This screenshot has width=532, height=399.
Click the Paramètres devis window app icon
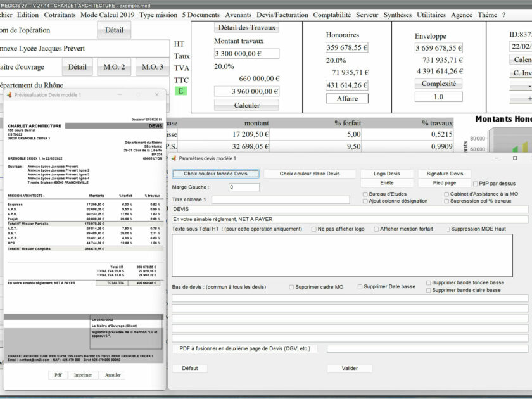174,158
